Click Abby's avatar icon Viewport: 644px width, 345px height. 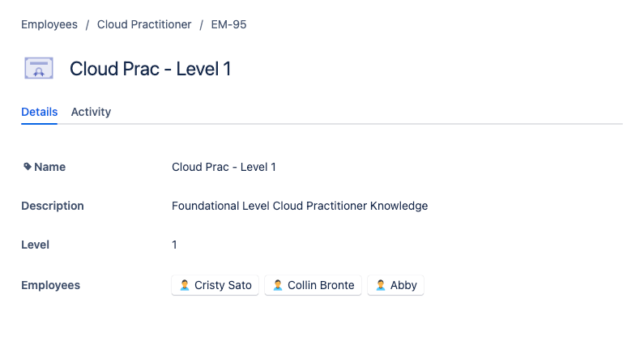pyautogui.click(x=381, y=285)
